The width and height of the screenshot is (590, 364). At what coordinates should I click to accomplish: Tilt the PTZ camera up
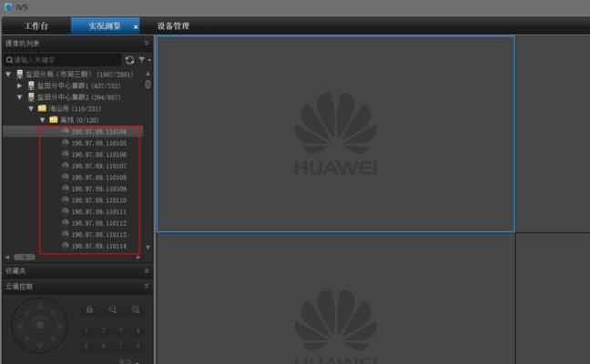40,307
